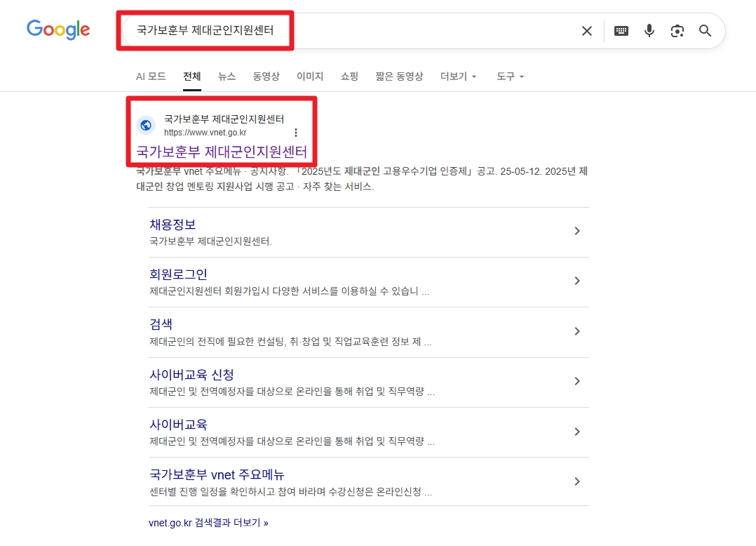Switch to the 쇼핑 results tab
This screenshot has height=546, width=756.
point(349,76)
